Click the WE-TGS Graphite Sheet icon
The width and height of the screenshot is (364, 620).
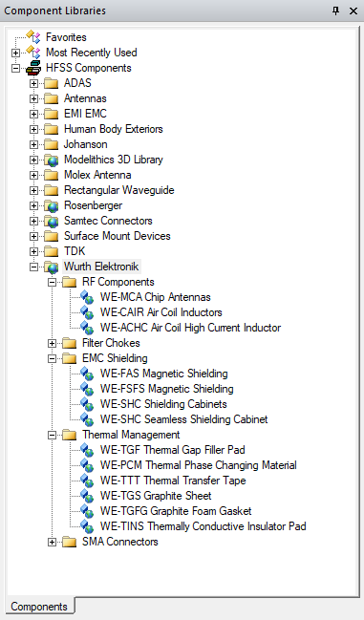click(87, 496)
